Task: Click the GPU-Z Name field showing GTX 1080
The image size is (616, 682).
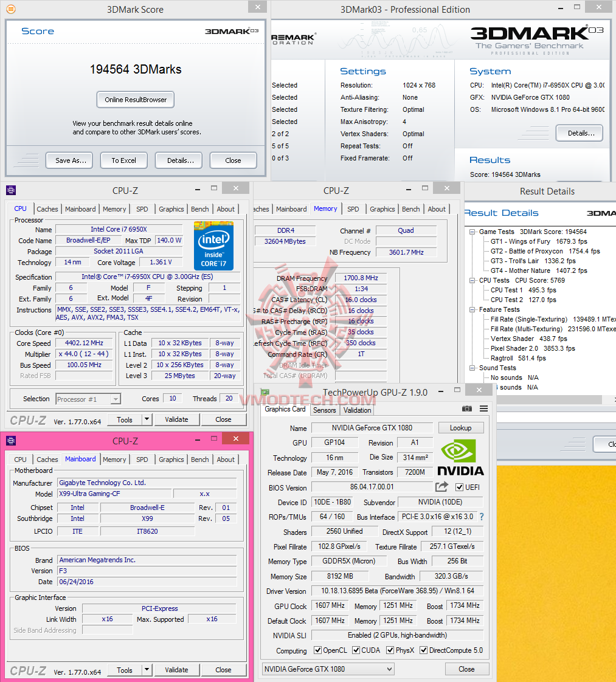Action: tap(372, 428)
